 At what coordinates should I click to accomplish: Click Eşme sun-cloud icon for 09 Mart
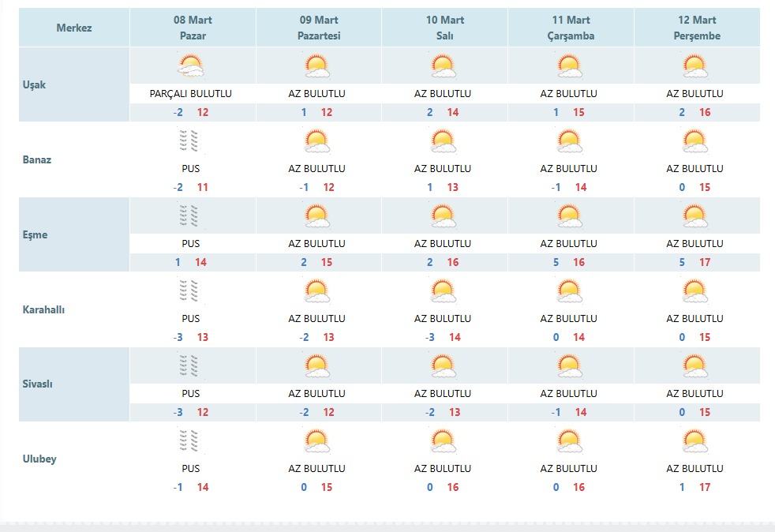pyautogui.click(x=316, y=216)
